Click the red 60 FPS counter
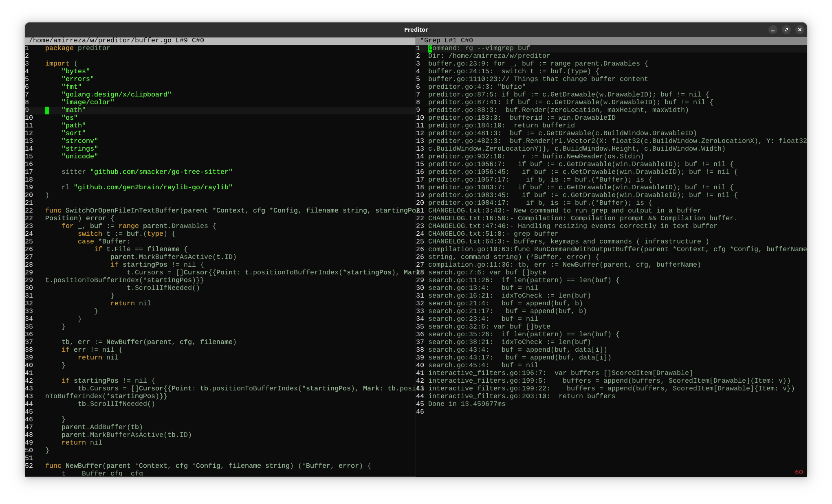832x504 pixels. 799,472
